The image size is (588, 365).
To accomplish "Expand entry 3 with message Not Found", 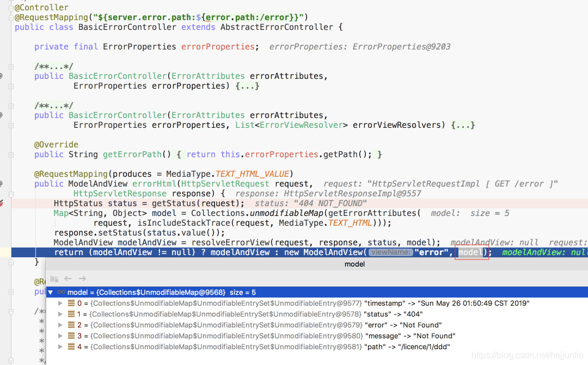I will pyautogui.click(x=60, y=336).
